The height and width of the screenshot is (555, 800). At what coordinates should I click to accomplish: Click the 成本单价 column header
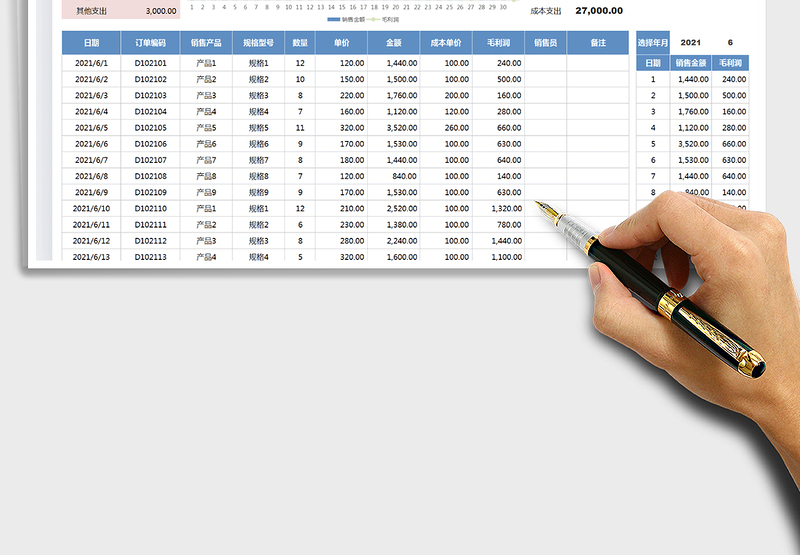point(446,43)
